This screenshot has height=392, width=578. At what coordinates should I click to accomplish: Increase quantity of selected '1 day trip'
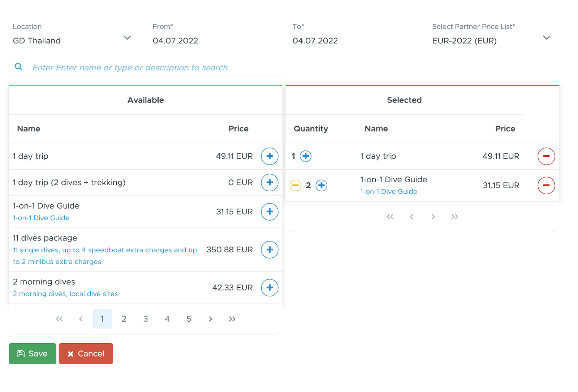tap(306, 156)
